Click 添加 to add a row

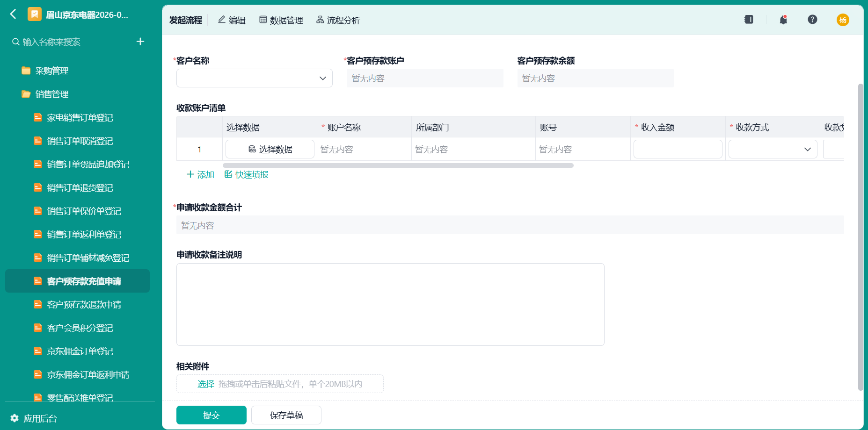(x=200, y=174)
